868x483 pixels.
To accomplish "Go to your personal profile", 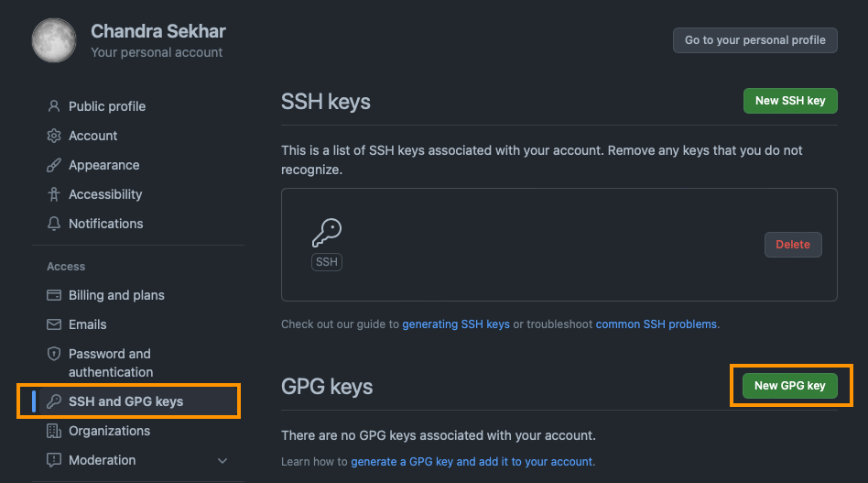I will (x=755, y=40).
